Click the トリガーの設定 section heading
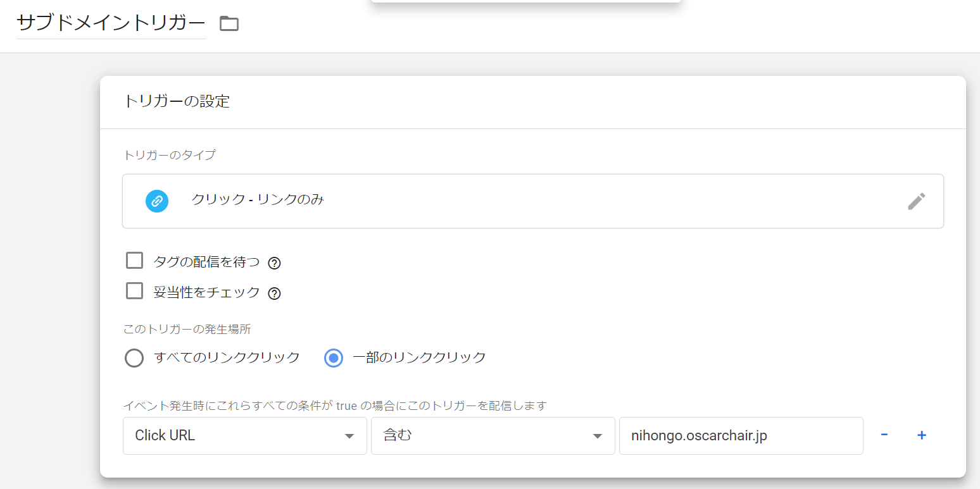 pyautogui.click(x=177, y=101)
